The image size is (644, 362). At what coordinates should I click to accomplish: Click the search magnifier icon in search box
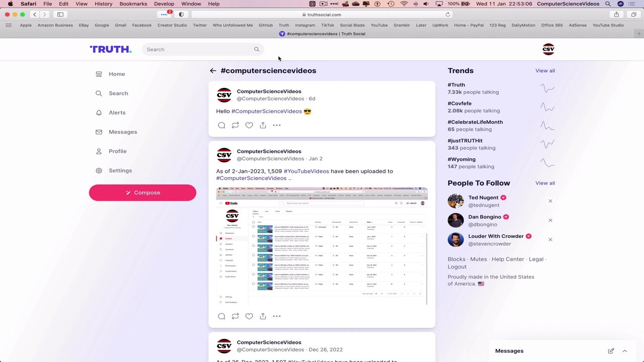pyautogui.click(x=257, y=49)
